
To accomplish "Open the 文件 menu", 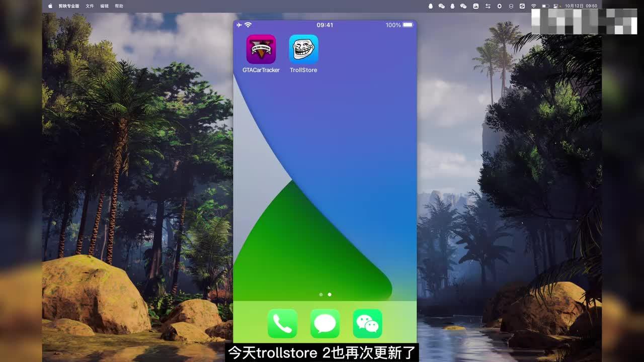I will 90,6.
